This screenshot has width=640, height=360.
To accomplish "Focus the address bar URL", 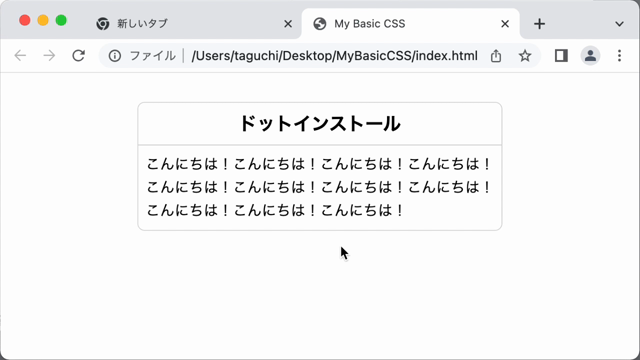I will tap(334, 56).
